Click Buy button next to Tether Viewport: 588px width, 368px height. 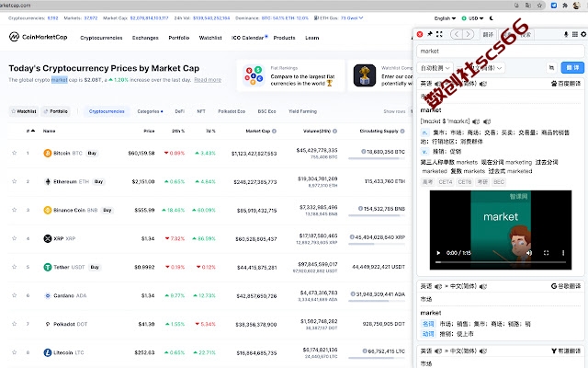tap(95, 268)
